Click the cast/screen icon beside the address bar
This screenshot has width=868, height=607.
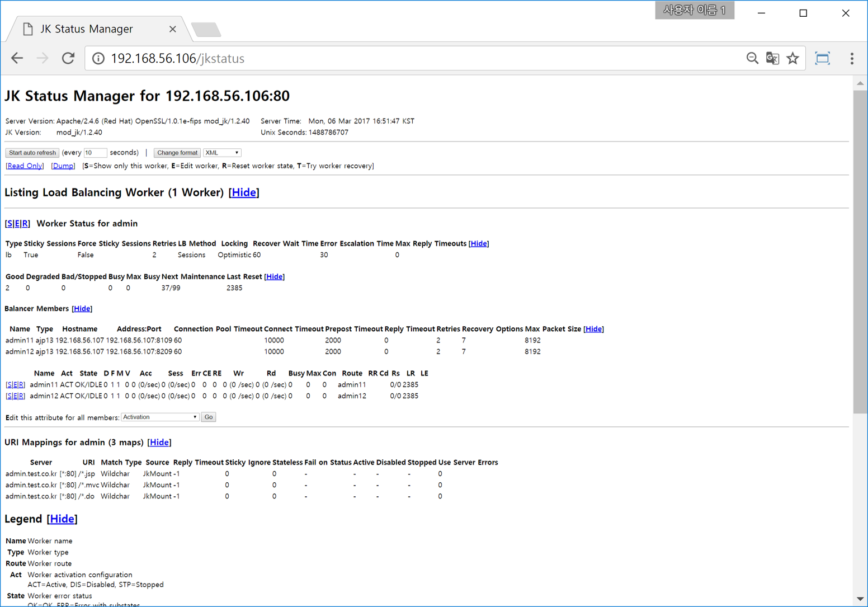point(822,58)
